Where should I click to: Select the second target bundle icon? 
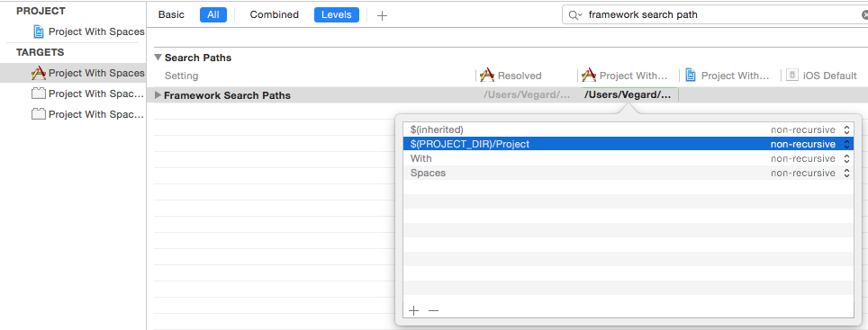[x=38, y=94]
